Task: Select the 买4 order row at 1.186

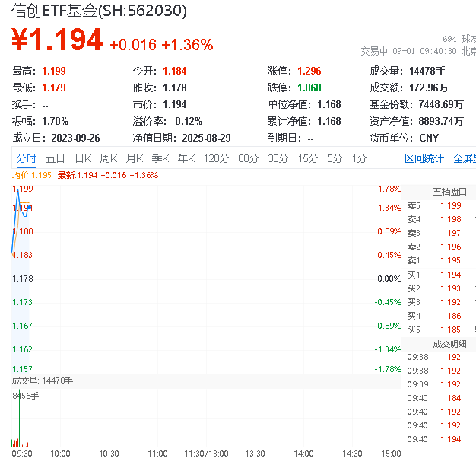Action: click(x=440, y=316)
